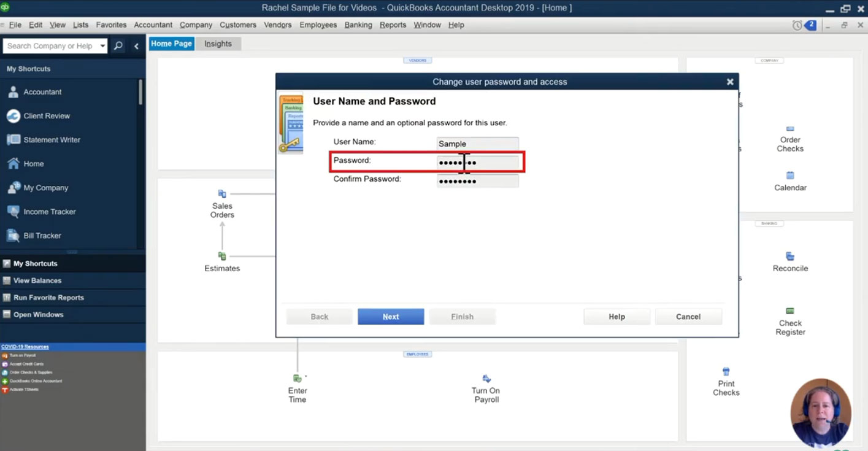Open Order Checks & Supplies link
The image size is (868, 451).
tap(31, 372)
